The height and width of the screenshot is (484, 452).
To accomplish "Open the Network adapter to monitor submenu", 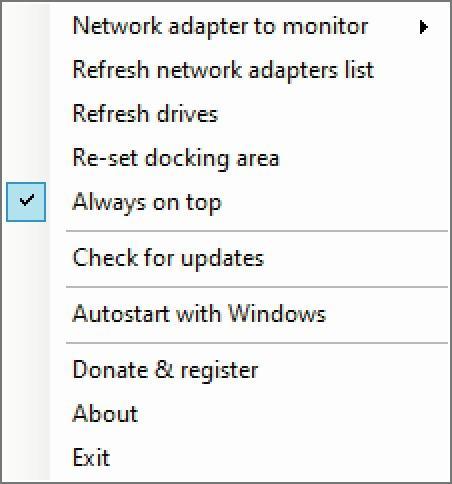I will 225,26.
